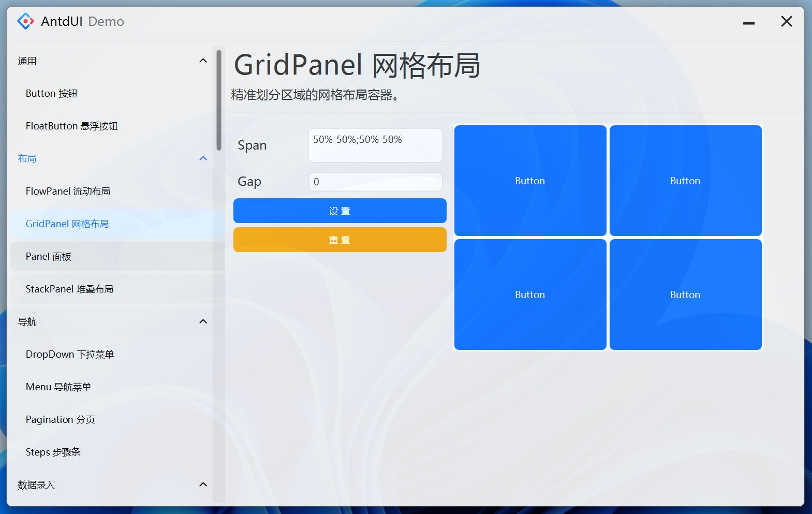This screenshot has height=514, width=812.
Task: Select Pagination 分页 in sidebar
Action: 61,420
